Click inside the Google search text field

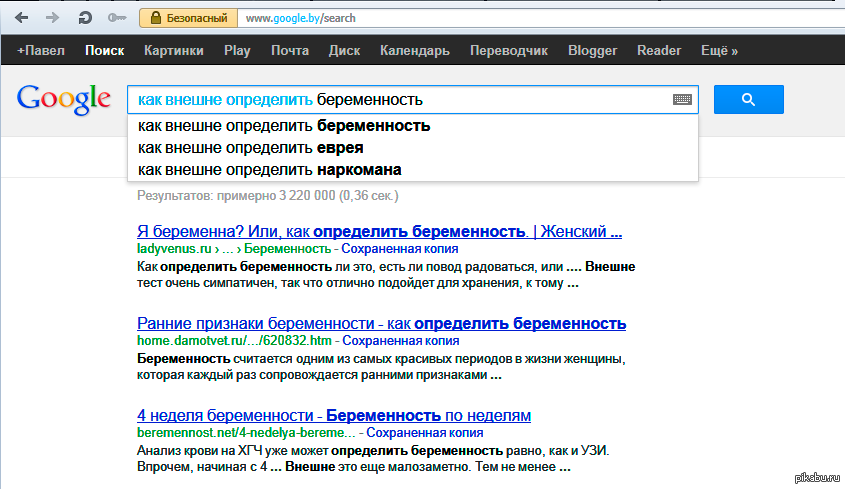pyautogui.click(x=400, y=100)
